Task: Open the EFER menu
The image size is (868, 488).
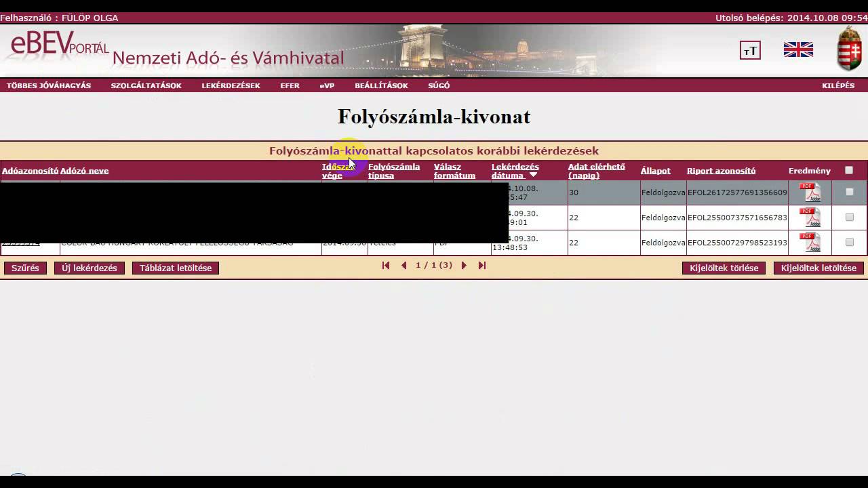Action: (290, 86)
